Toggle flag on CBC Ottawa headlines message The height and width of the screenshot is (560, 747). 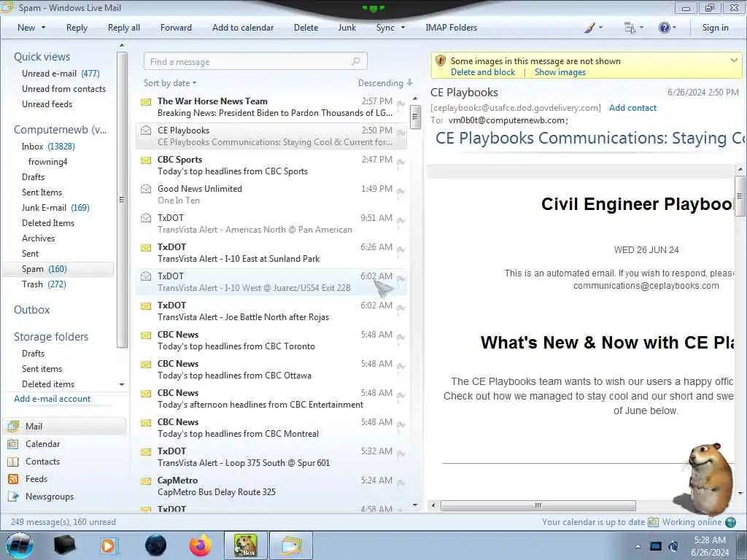400,366
